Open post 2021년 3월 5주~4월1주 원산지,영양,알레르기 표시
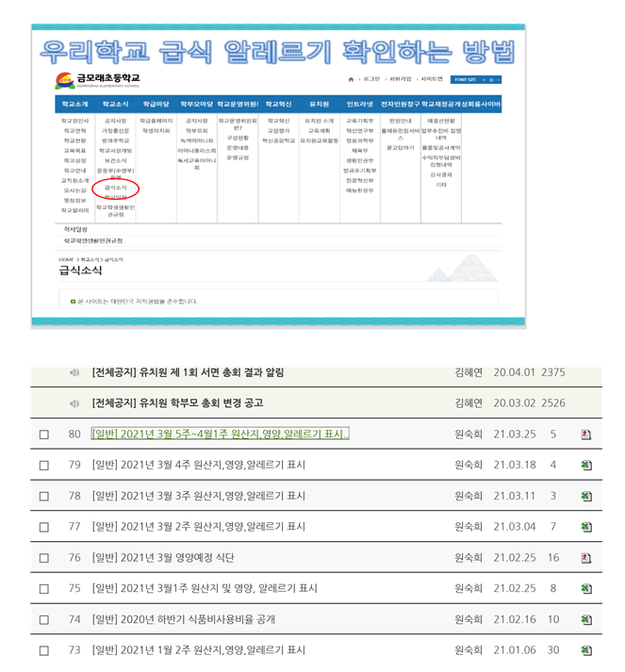Screen dimensions: 625x672 [x=221, y=434]
